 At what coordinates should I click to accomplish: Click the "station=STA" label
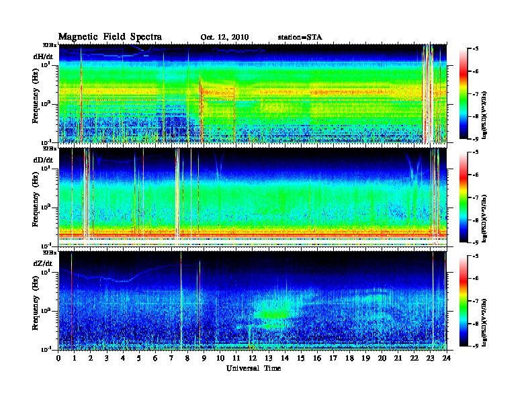click(x=300, y=37)
